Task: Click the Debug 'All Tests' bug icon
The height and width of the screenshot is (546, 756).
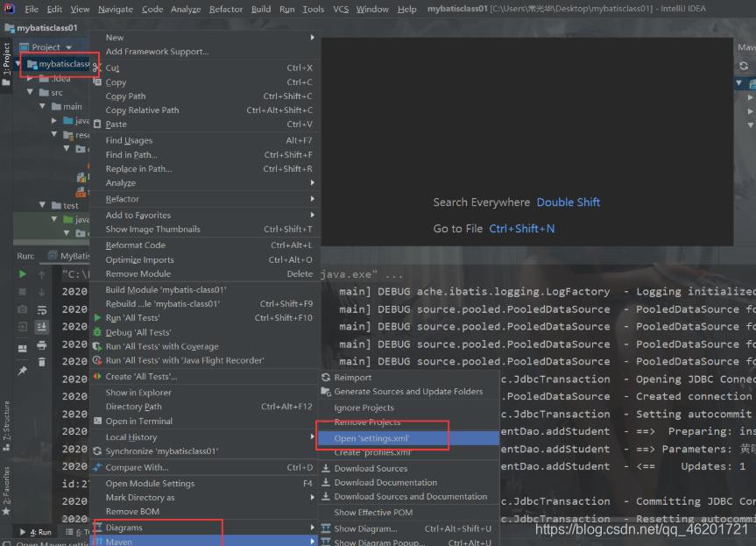Action: click(x=97, y=332)
